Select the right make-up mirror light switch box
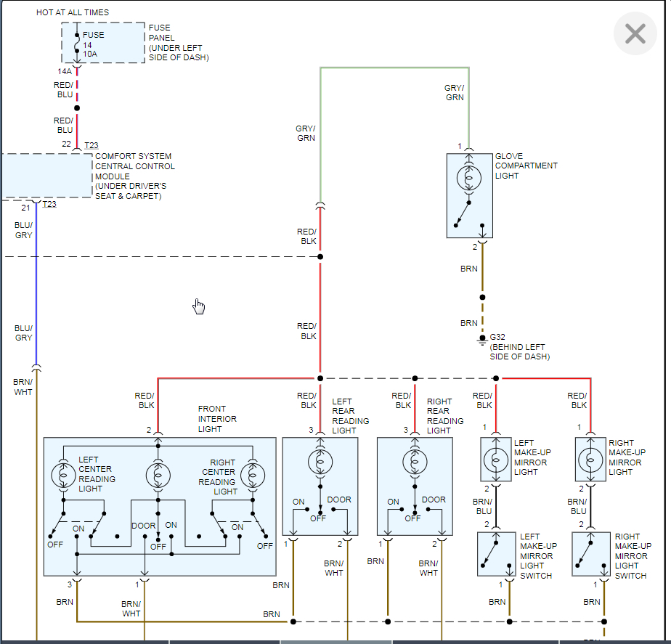 (x=591, y=554)
